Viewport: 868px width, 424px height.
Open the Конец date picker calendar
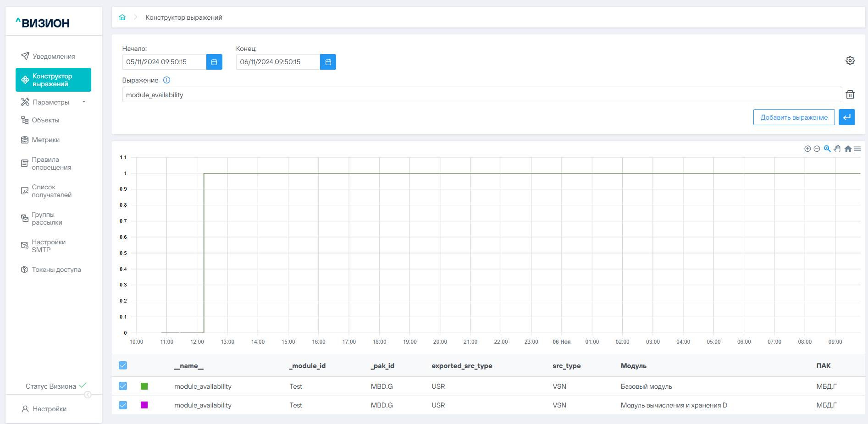coord(328,62)
